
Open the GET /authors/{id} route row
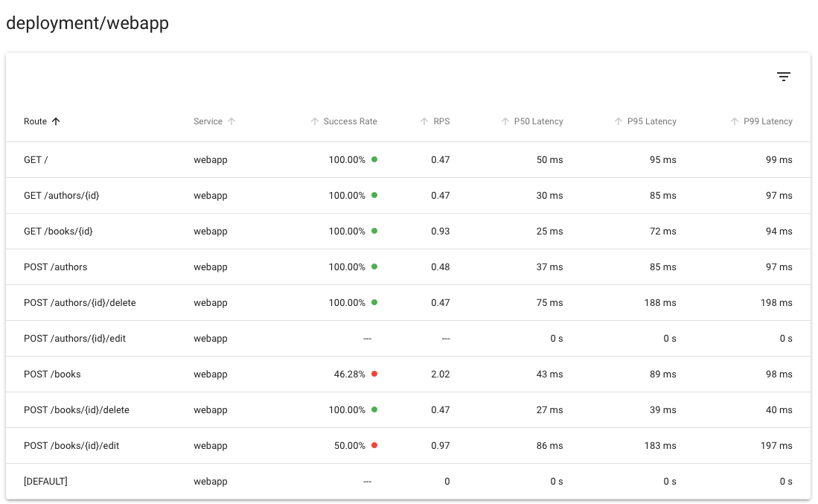coord(61,195)
